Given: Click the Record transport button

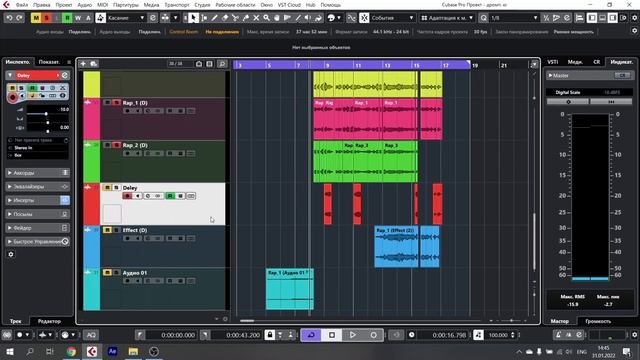Looking at the screenshot, I should (x=373, y=335).
